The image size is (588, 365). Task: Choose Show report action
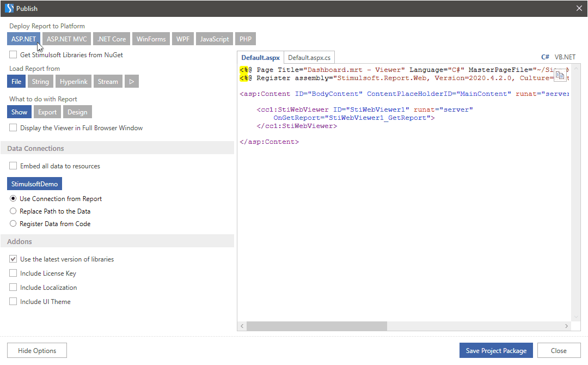19,112
